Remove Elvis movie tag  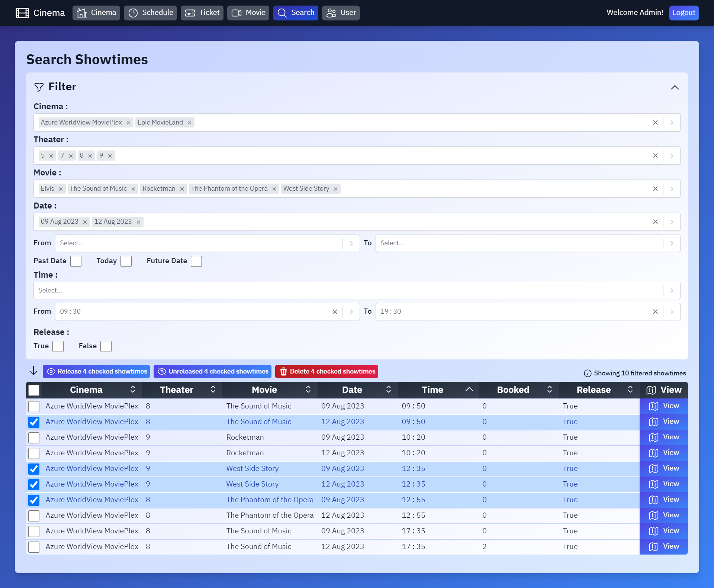click(x=61, y=189)
